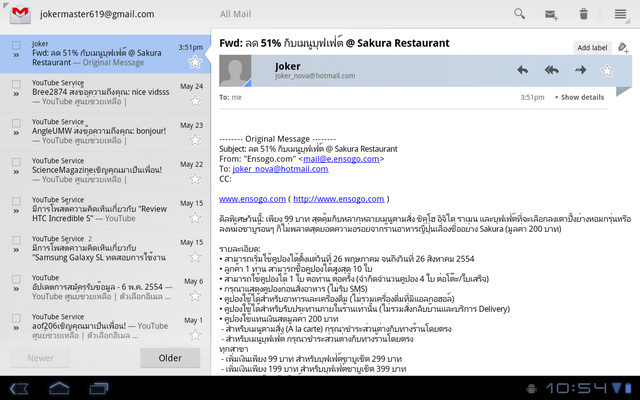640x400 pixels.
Task: Tap the importance marker on the ScienceMagazine row
Action: [16, 172]
